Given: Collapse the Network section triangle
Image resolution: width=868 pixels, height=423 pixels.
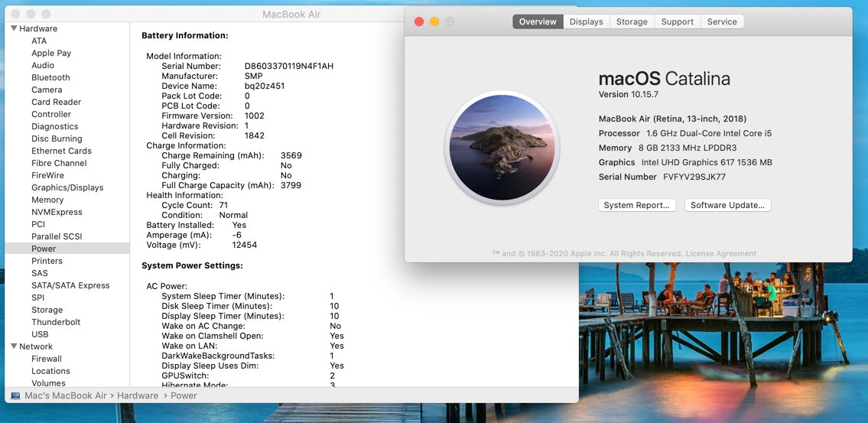Looking at the screenshot, I should [14, 347].
